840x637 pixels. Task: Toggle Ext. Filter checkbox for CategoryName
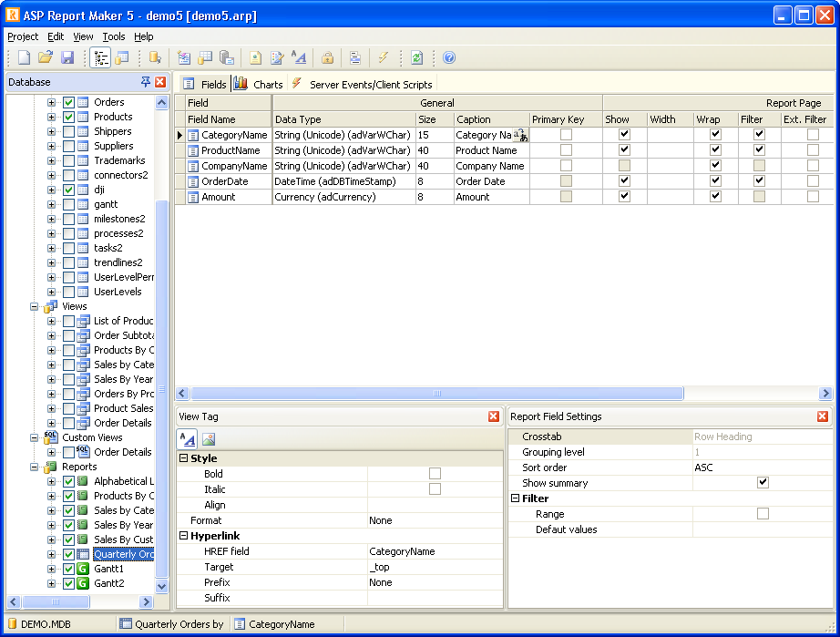(x=813, y=135)
